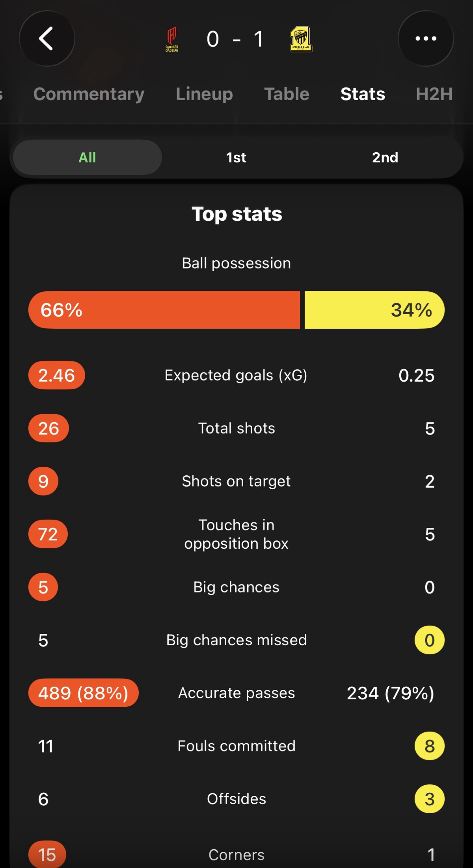Image resolution: width=473 pixels, height=868 pixels.
Task: Show 1st half stats
Action: coord(236,157)
